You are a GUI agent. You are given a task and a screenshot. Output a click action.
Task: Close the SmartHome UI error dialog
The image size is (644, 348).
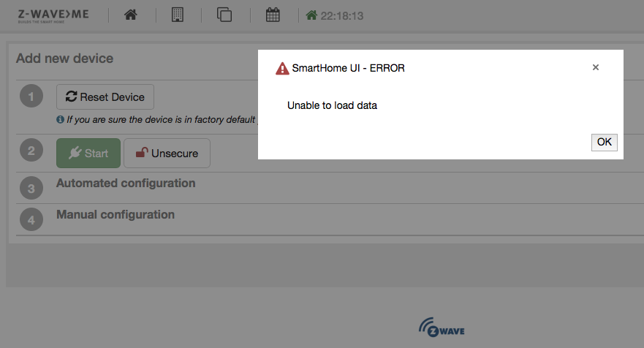click(x=595, y=67)
